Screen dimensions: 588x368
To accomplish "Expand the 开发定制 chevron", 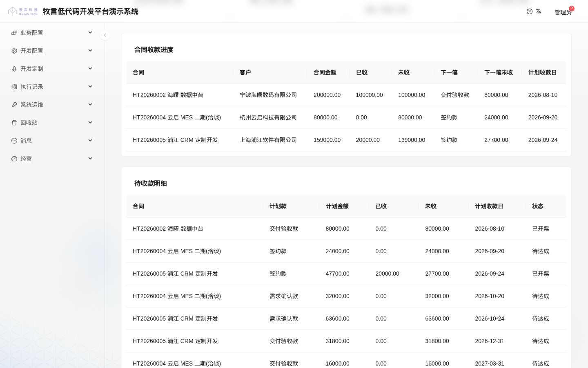I will click(90, 69).
